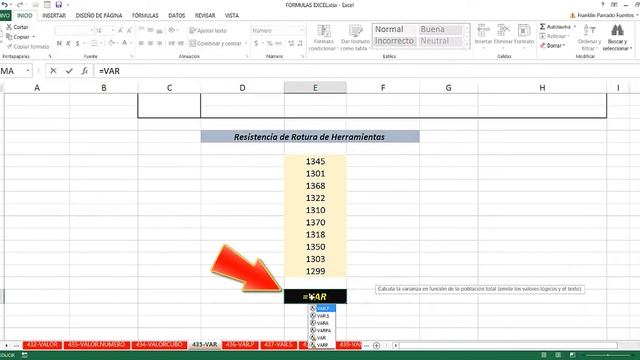Click the Copiar formato paintbrush
The height and width of the screenshot is (360, 640).
click(9, 47)
